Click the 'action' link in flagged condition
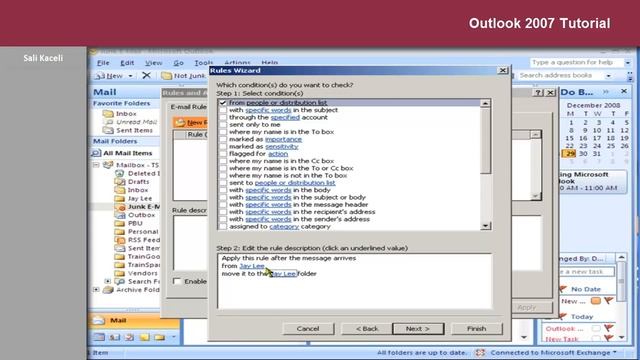The height and width of the screenshot is (360, 640). point(278,154)
